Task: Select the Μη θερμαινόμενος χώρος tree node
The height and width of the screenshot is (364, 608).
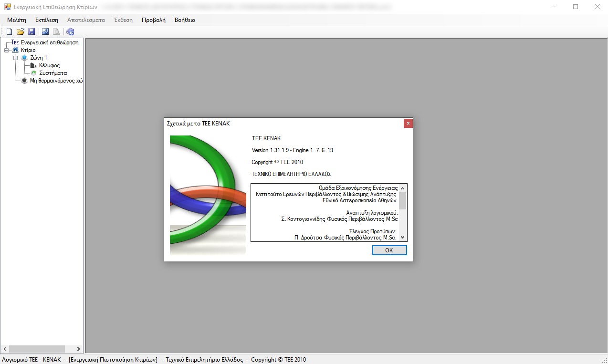Action: tap(56, 81)
